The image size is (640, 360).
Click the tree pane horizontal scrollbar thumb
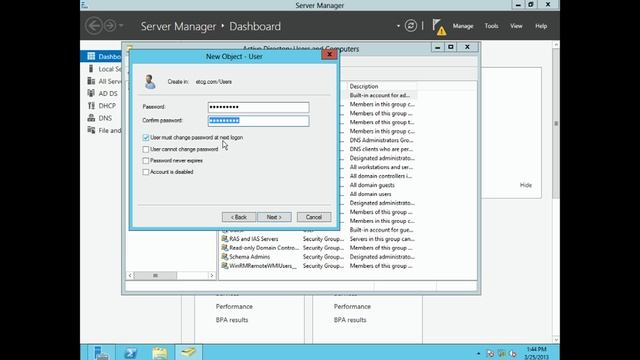pos(155,276)
